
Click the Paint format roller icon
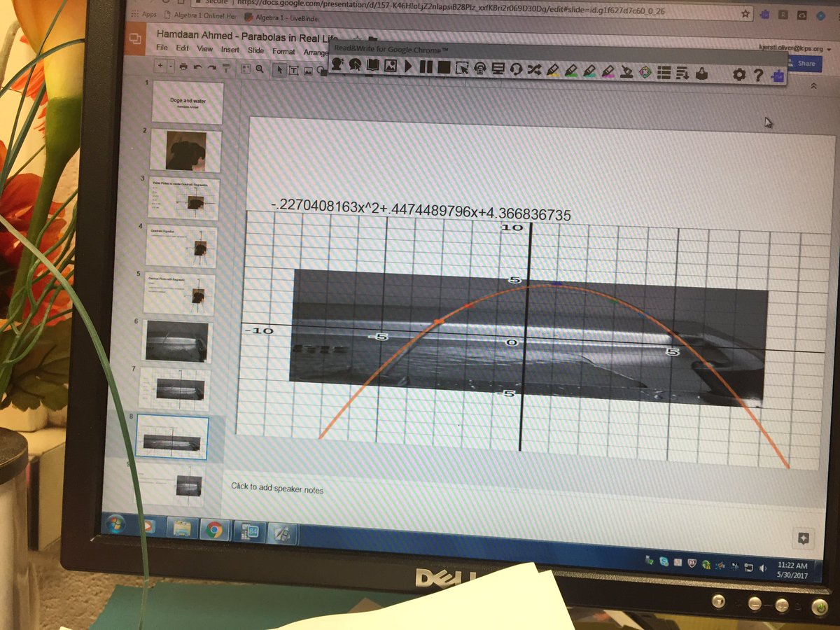click(x=226, y=67)
